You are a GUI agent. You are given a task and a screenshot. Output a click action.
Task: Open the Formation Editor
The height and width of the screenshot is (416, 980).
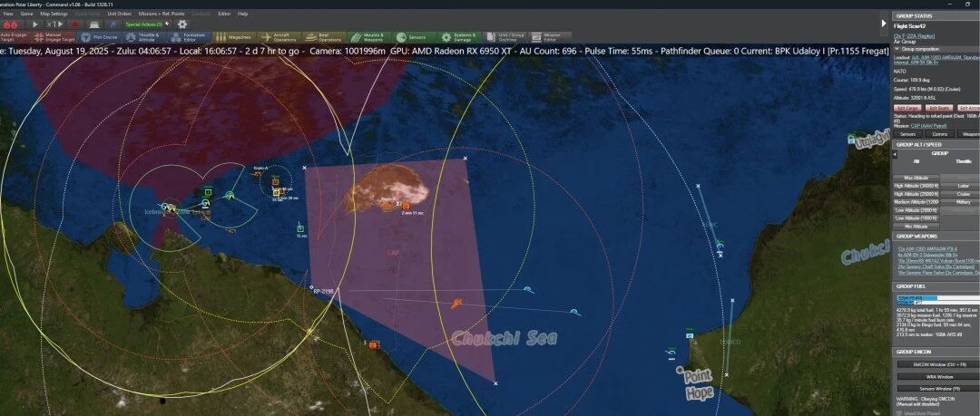[188, 37]
